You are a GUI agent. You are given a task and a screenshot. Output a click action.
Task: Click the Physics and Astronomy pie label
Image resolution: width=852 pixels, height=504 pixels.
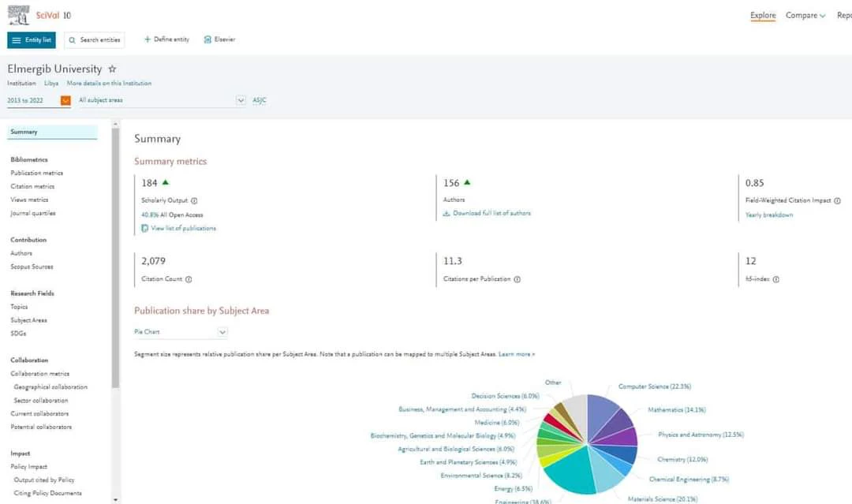tap(701, 435)
